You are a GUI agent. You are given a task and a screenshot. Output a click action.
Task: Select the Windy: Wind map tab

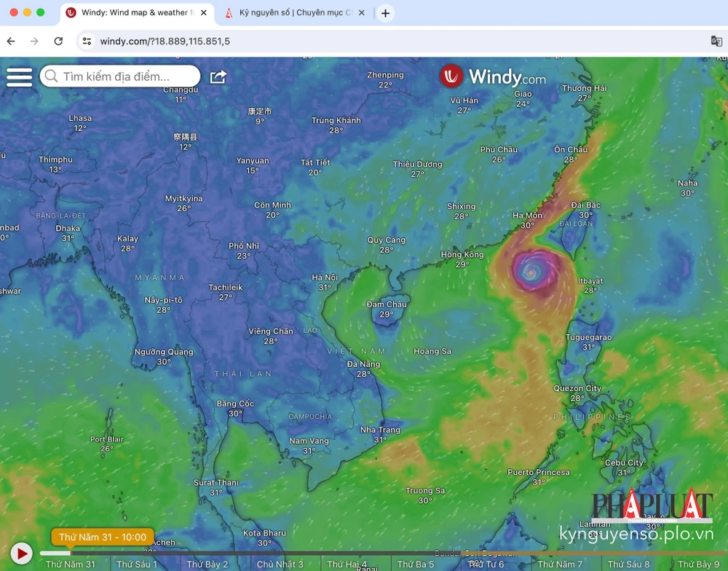[x=131, y=13]
